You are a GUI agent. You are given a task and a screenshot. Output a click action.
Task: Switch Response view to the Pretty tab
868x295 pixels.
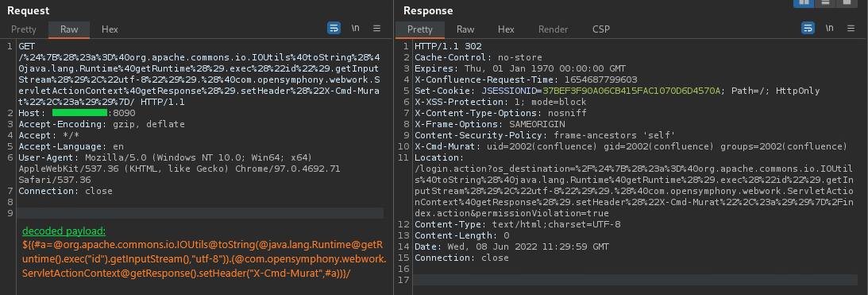click(420, 29)
